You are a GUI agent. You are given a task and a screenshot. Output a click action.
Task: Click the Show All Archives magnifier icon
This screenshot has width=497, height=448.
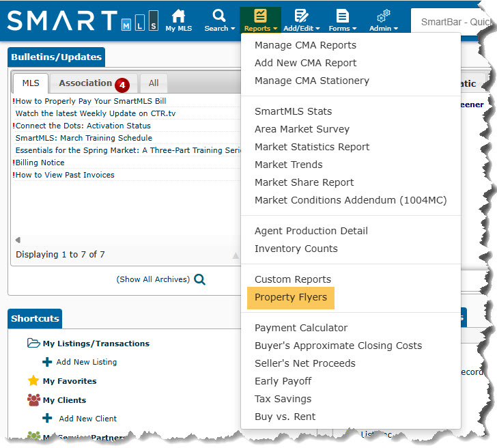[x=199, y=279]
